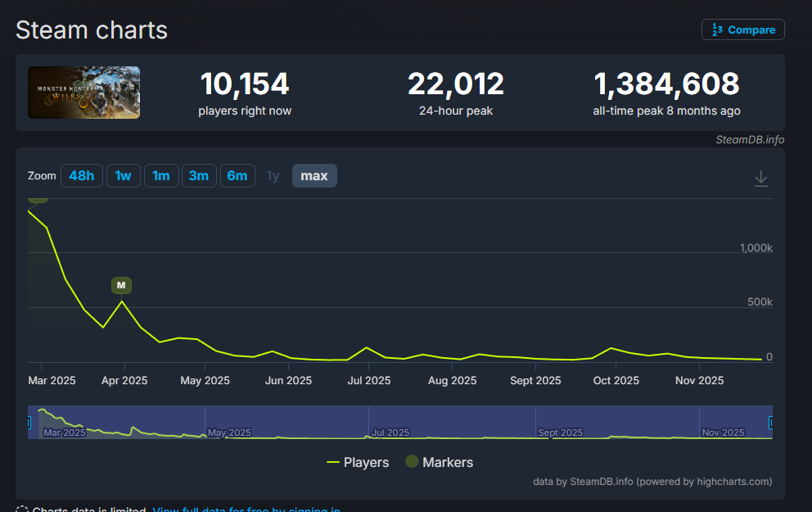Image resolution: width=812 pixels, height=512 pixels.
Task: Select the max zoom range
Action: [314, 176]
